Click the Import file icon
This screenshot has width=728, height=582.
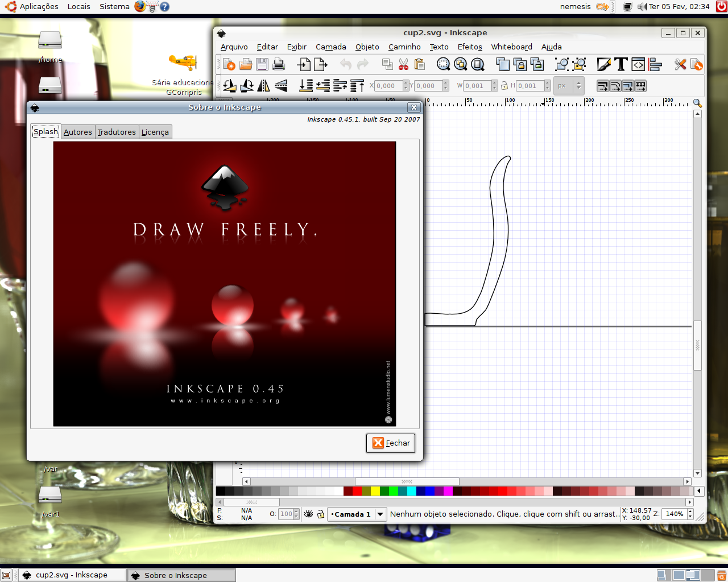click(x=304, y=65)
